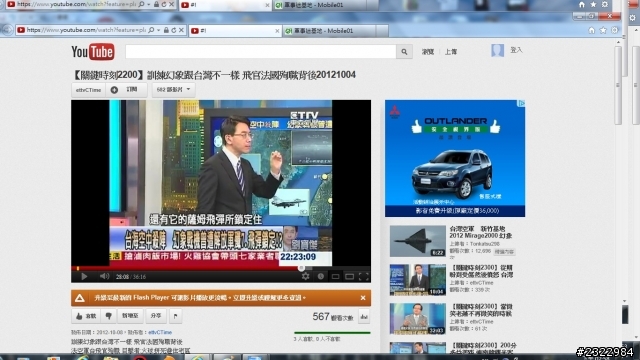Stop loading with the front address bar X
The image size is (640, 360).
point(181,30)
